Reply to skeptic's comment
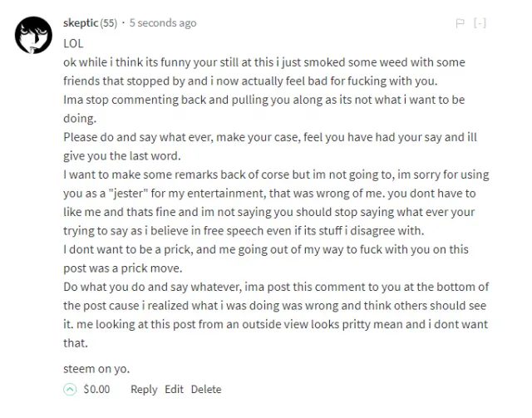 point(144,390)
